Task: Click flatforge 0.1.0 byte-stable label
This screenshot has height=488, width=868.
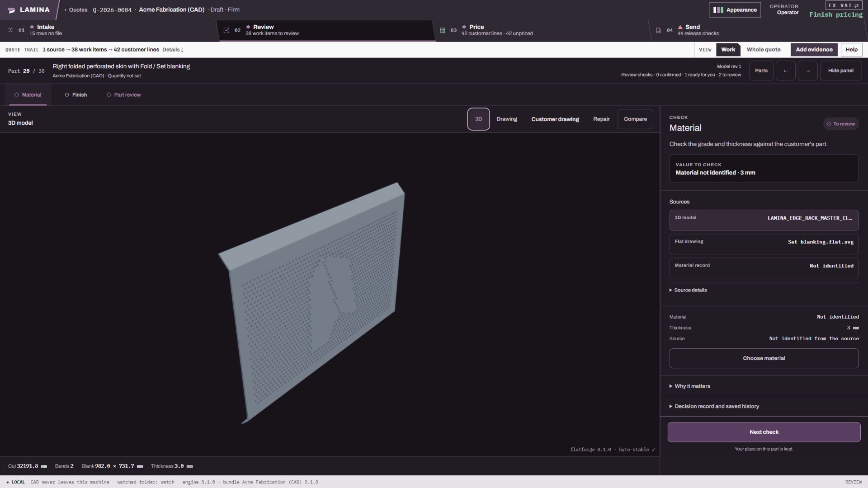Action: coord(613,450)
